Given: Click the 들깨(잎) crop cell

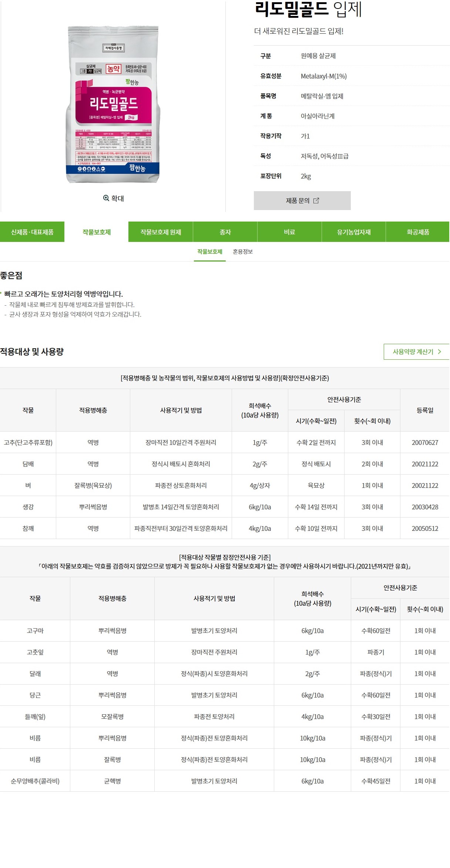Looking at the screenshot, I should pyautogui.click(x=35, y=716).
